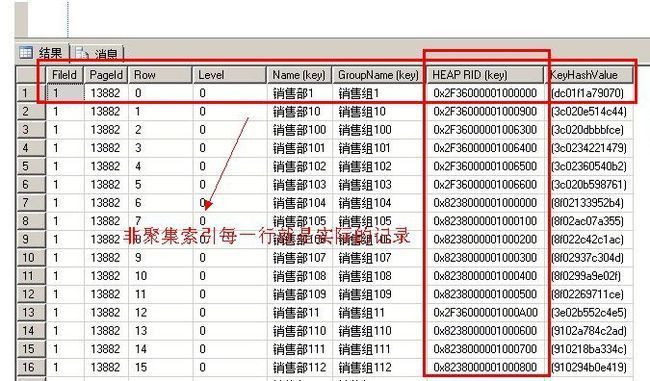Click the GroupName cell 销售组100
This screenshot has height=381, width=650.
coord(379,129)
